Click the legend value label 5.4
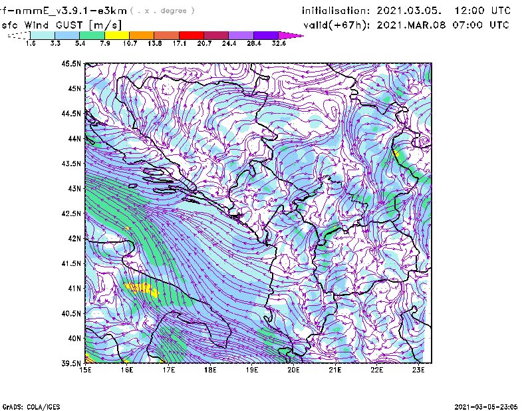 80,43
